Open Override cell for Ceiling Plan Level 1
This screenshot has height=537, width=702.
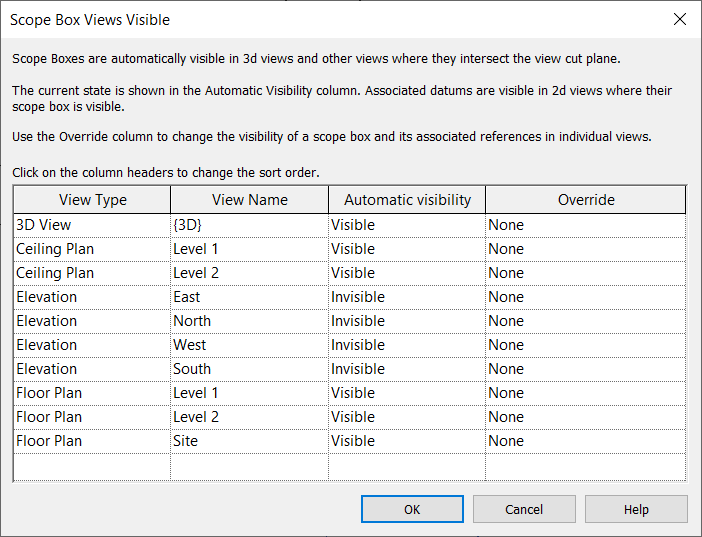(x=586, y=249)
